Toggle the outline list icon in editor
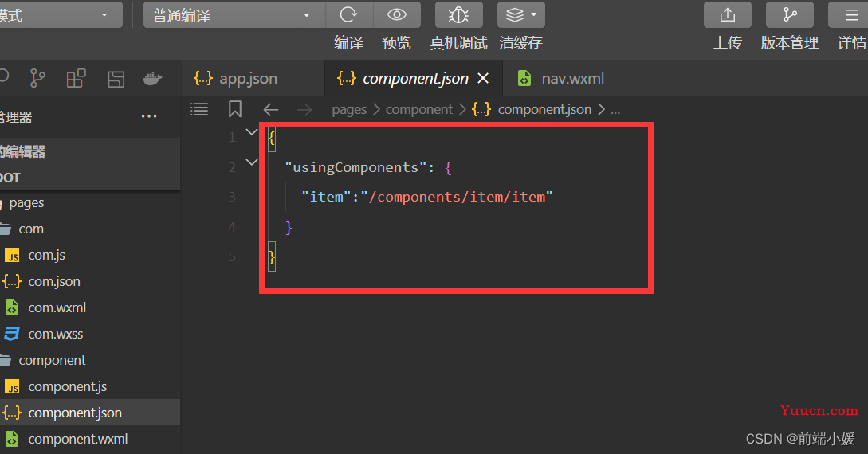This screenshot has height=454, width=868. pyautogui.click(x=199, y=109)
